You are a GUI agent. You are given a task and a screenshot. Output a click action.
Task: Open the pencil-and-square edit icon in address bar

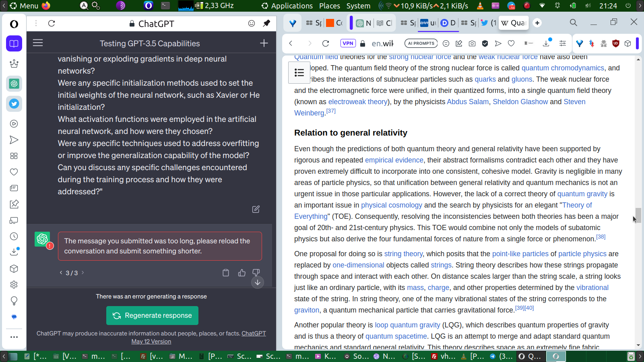(x=459, y=43)
